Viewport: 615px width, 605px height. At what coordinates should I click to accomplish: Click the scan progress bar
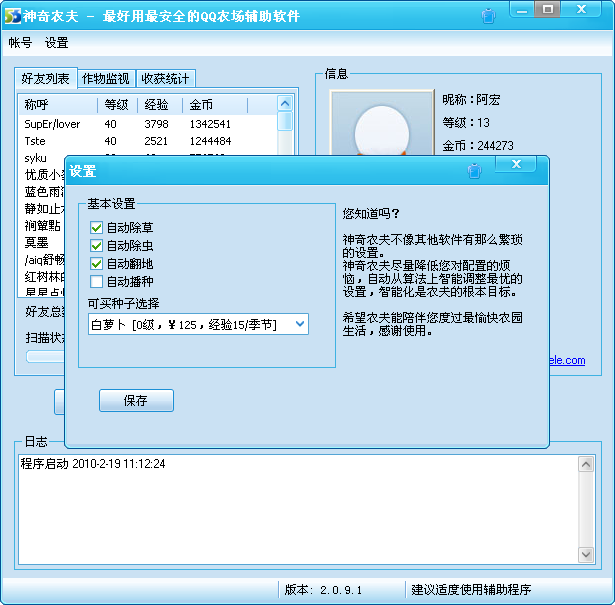click(45, 356)
